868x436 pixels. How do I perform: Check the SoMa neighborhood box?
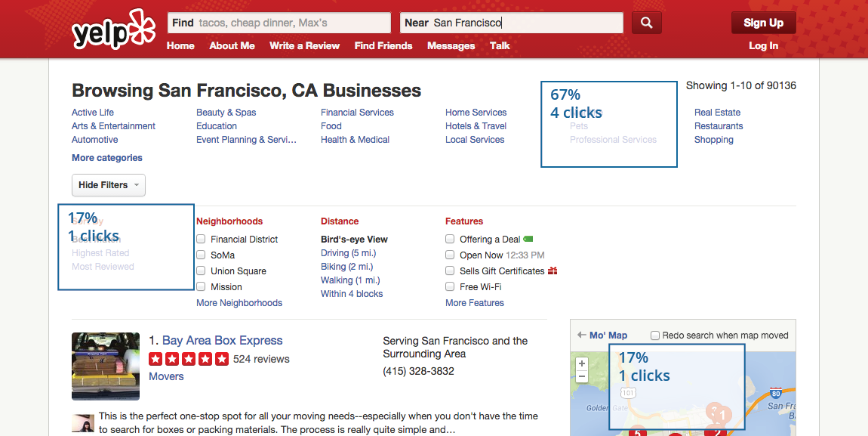click(x=201, y=255)
